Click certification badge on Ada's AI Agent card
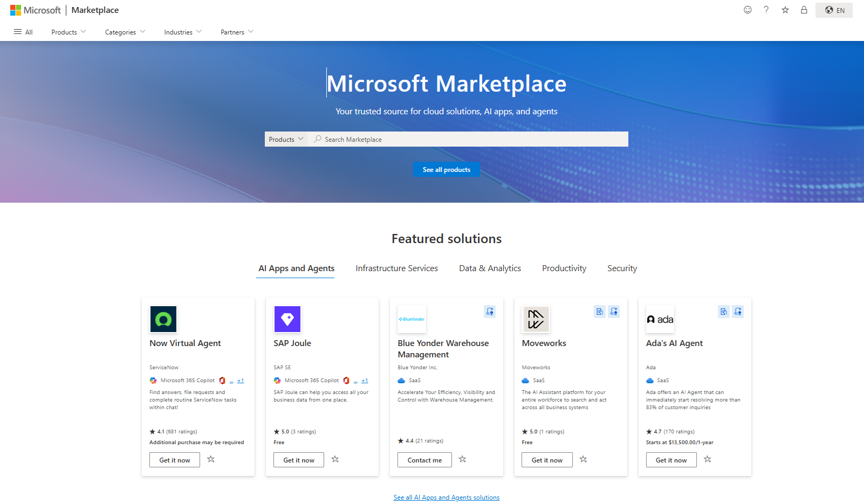This screenshot has height=504, width=864. point(738,312)
